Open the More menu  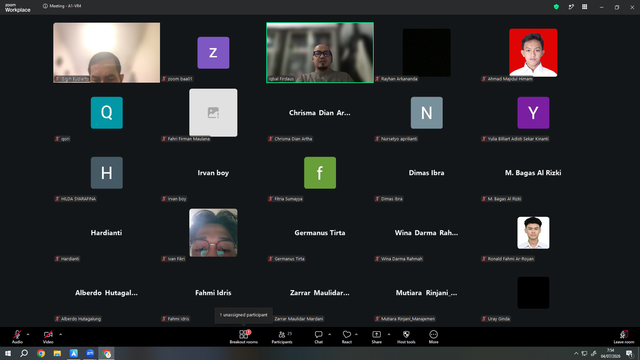click(433, 337)
